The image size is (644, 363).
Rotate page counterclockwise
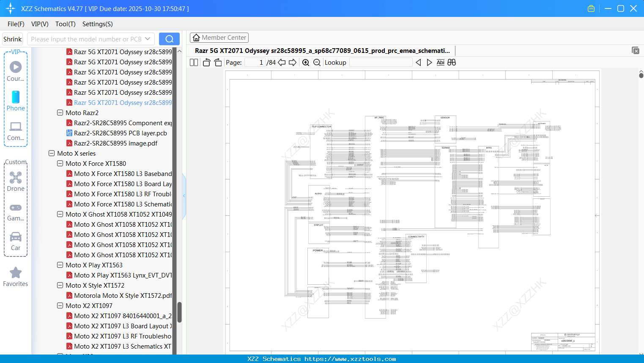[206, 63]
